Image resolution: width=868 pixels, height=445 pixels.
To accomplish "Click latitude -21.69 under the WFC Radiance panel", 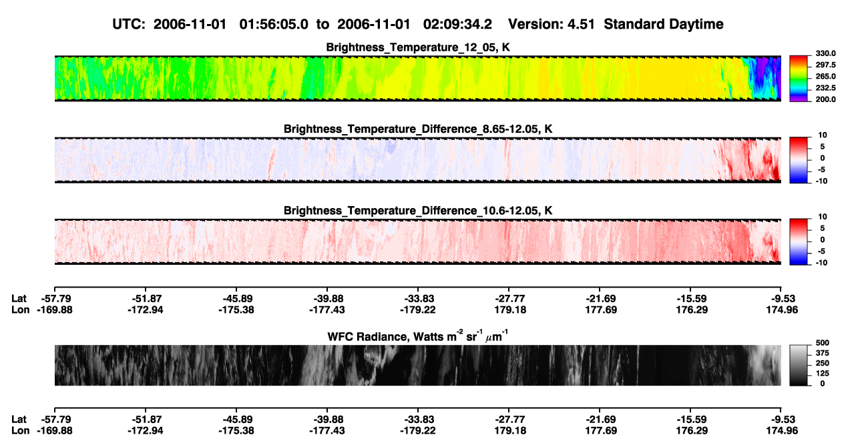I will tap(599, 419).
